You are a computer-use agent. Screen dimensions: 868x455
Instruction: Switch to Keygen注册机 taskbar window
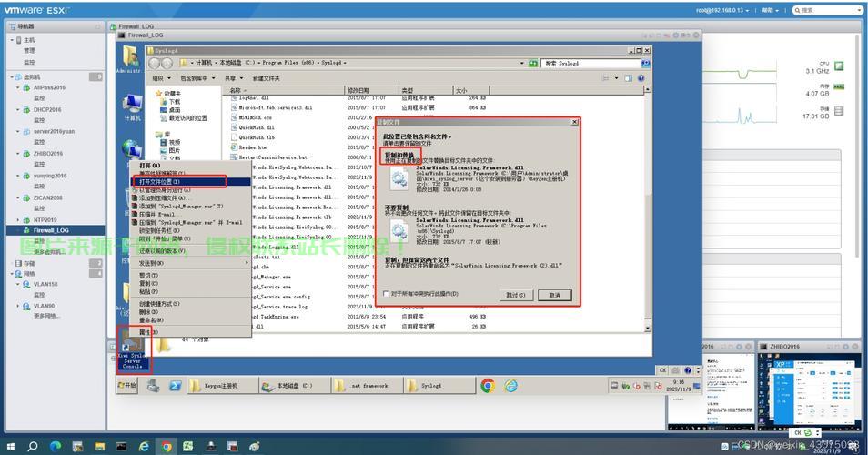223,386
